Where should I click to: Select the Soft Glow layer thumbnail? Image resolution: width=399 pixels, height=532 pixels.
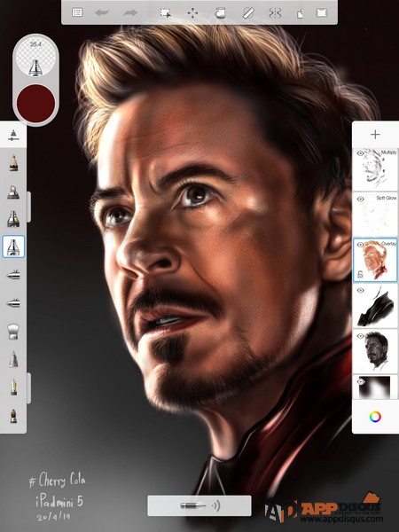pyautogui.click(x=375, y=215)
